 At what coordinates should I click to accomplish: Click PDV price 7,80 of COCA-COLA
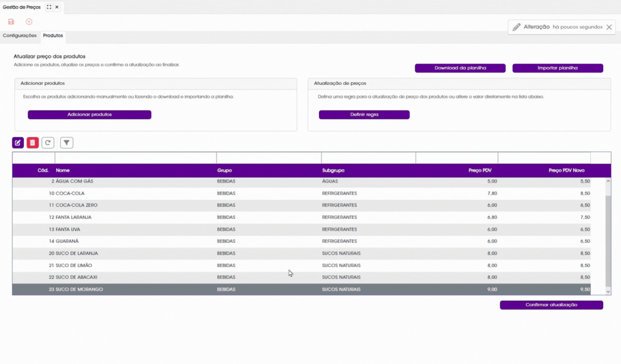(492, 194)
